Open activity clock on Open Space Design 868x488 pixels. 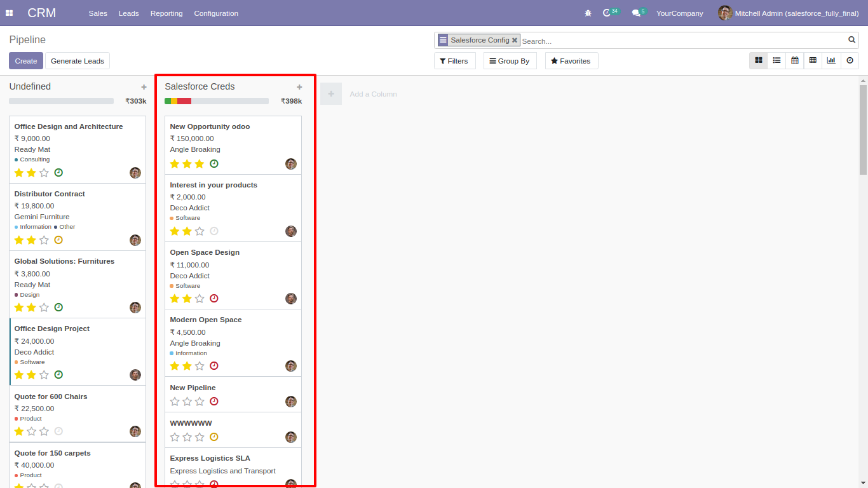coord(214,298)
